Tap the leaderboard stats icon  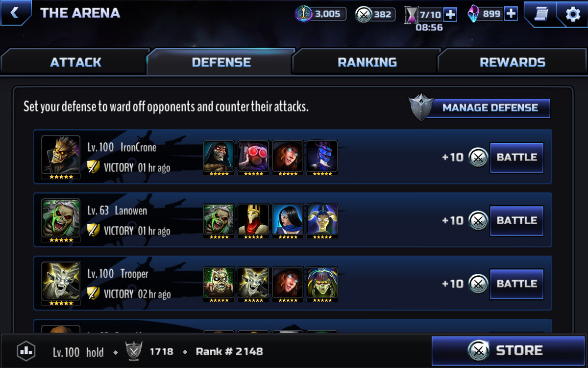coord(26,351)
